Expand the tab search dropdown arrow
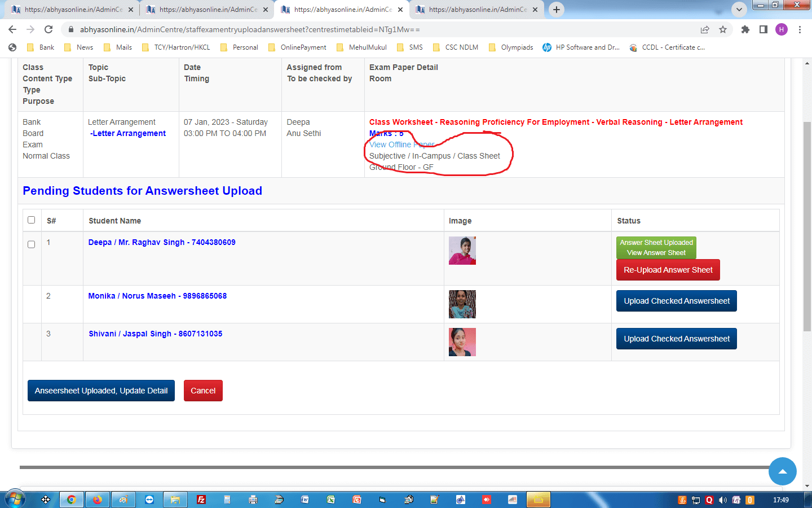812x508 pixels. [739, 10]
